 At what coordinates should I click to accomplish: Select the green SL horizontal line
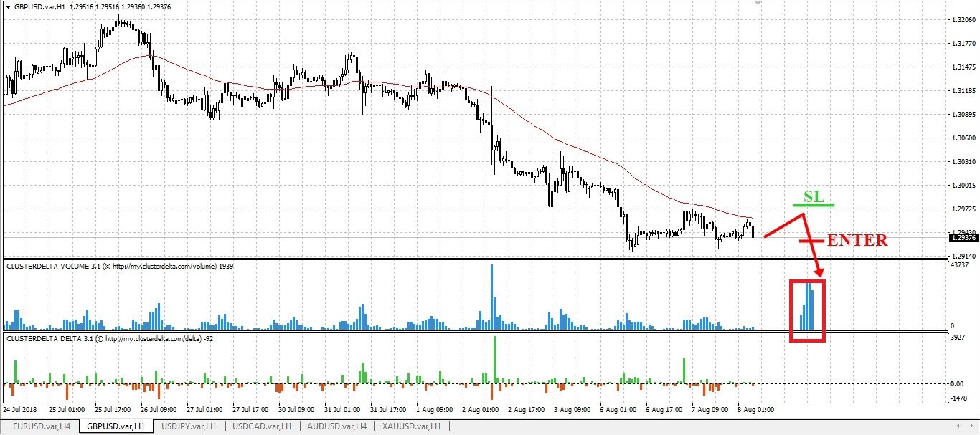813,205
